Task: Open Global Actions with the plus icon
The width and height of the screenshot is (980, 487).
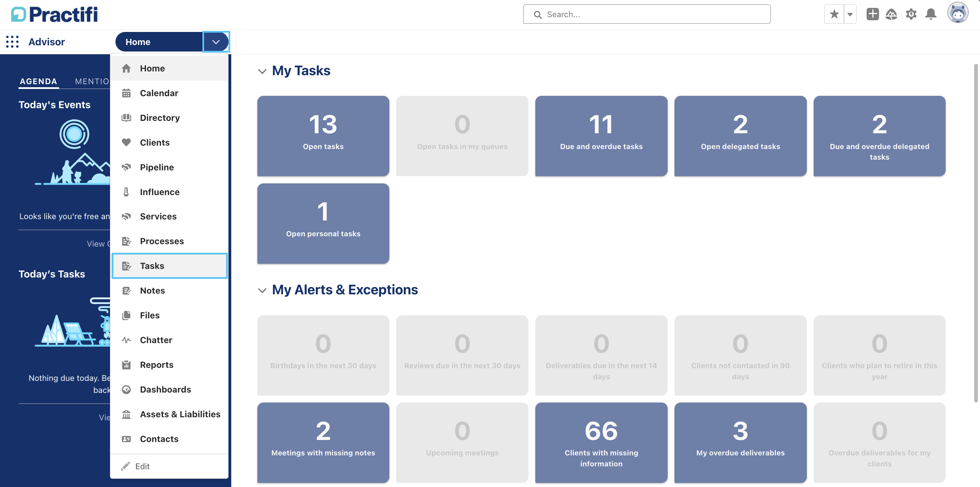Action: point(873,14)
